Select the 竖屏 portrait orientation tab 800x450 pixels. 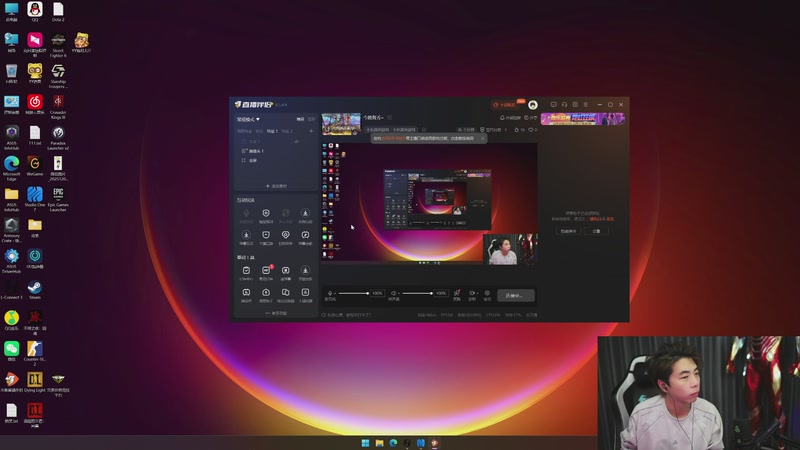[311, 119]
